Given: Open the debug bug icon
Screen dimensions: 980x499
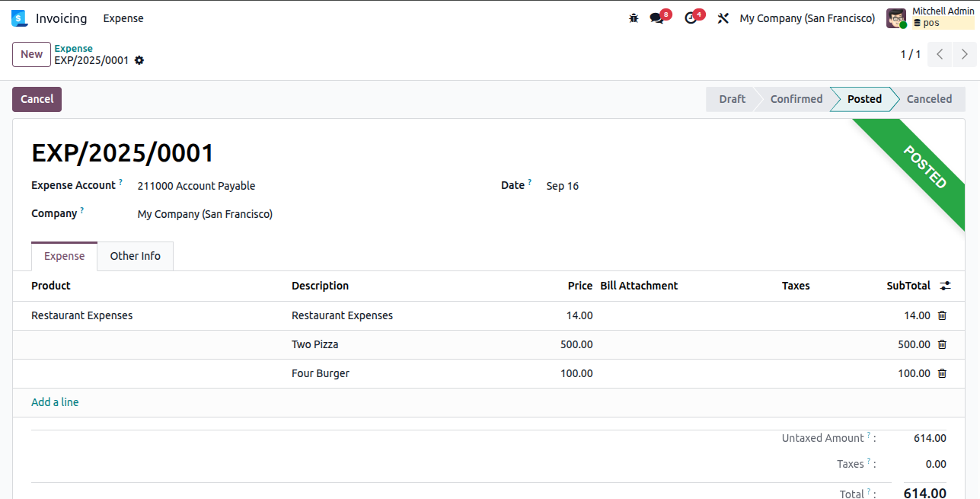Looking at the screenshot, I should coord(634,18).
